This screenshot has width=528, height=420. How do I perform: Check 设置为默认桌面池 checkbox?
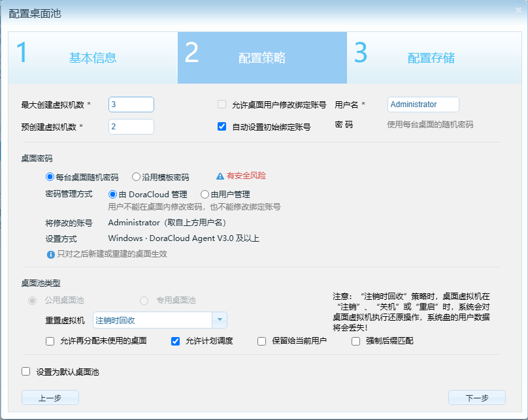point(26,372)
